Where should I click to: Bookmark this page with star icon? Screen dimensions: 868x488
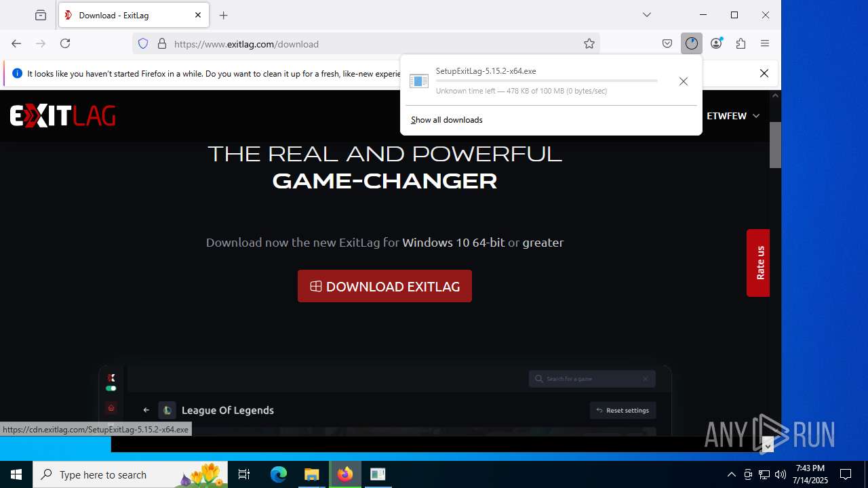(589, 43)
